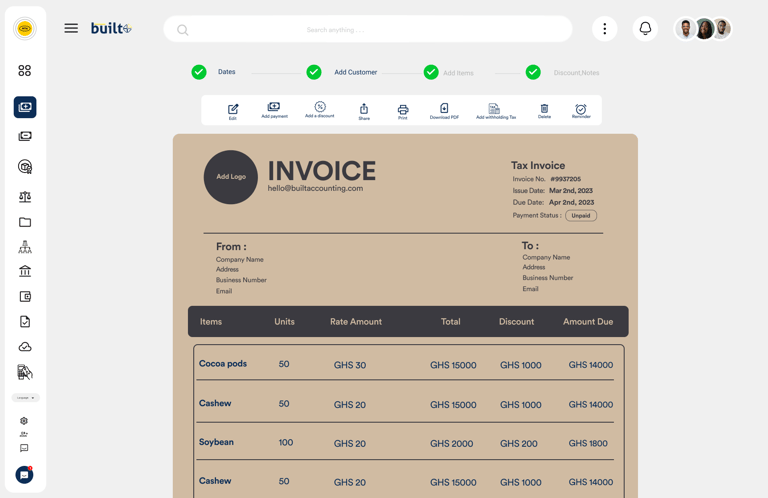Click the To: Company Name text

click(x=546, y=257)
